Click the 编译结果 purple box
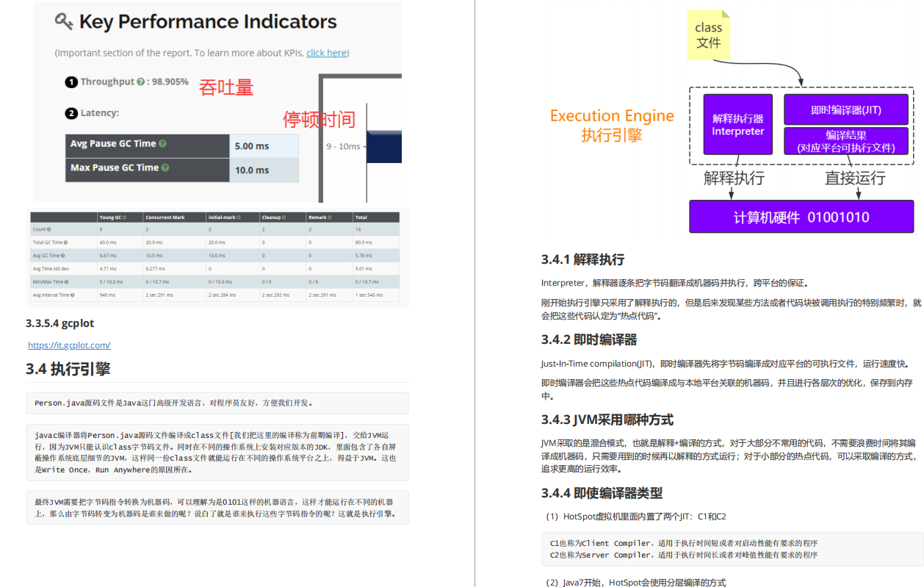924x587 pixels. click(x=846, y=141)
